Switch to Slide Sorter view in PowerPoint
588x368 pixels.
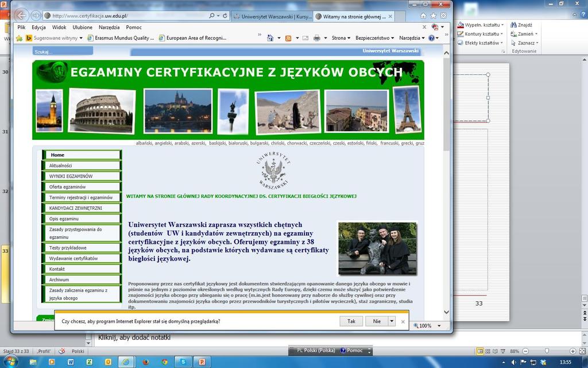point(488,351)
